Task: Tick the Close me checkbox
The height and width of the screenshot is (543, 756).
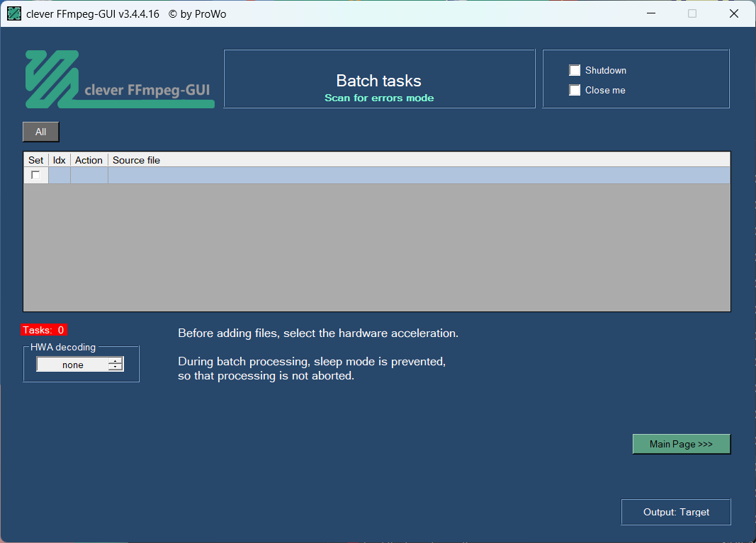Action: coord(575,90)
